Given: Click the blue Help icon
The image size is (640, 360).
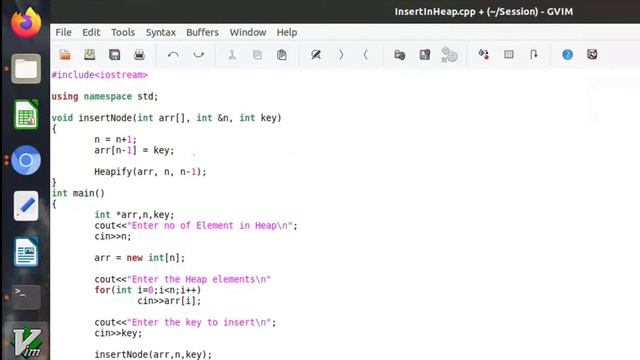Looking at the screenshot, I should 567,54.
